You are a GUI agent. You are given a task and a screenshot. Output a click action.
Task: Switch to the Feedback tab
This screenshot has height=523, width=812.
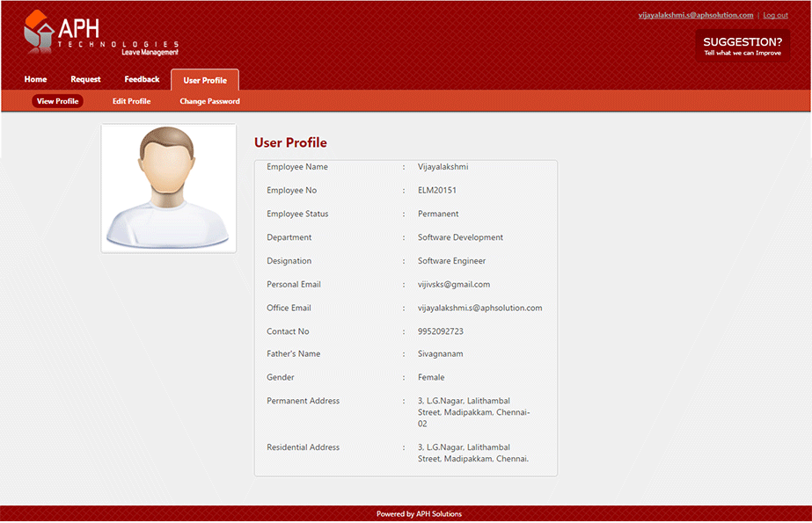142,80
